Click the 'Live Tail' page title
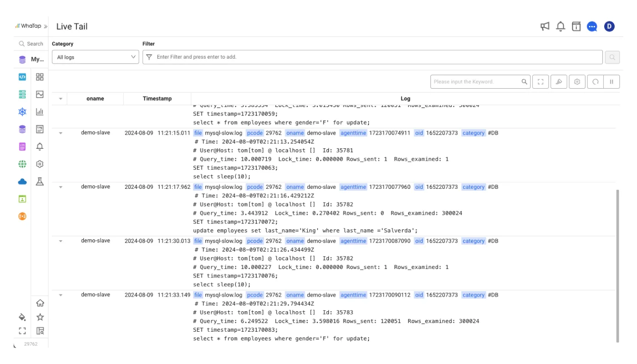This screenshot has height=364, width=637. tap(72, 26)
